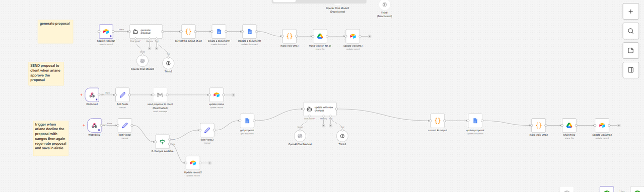Select the Webhook2 trigger node
This screenshot has height=192, width=644.
click(x=94, y=125)
